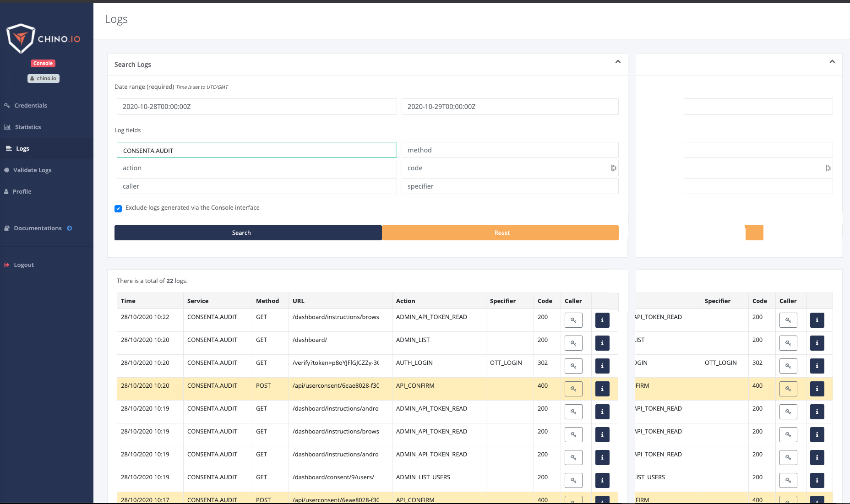850x504 pixels.
Task: Click the orange Reset button
Action: [501, 233]
